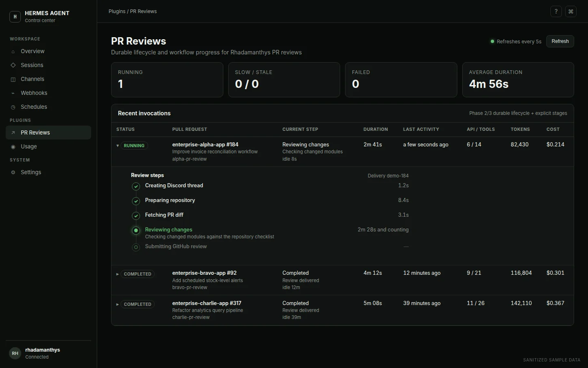Click the Submitting GitHub review pending icon

pyautogui.click(x=136, y=247)
